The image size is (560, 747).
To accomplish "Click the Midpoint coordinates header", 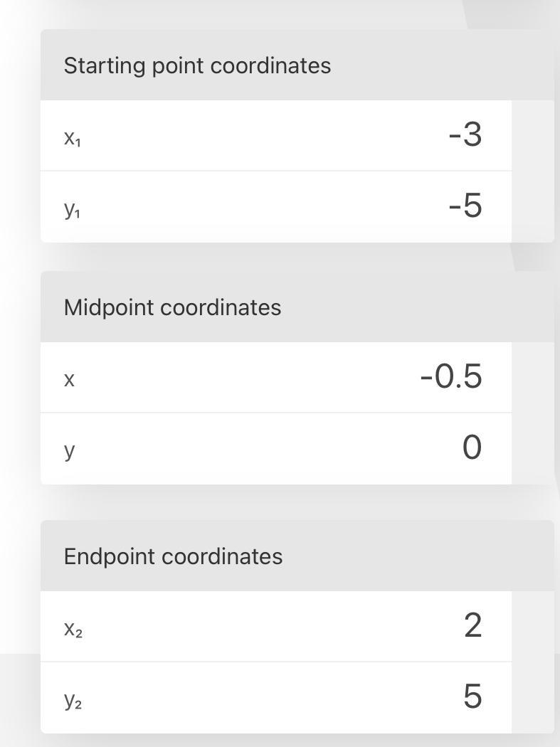I will point(172,307).
